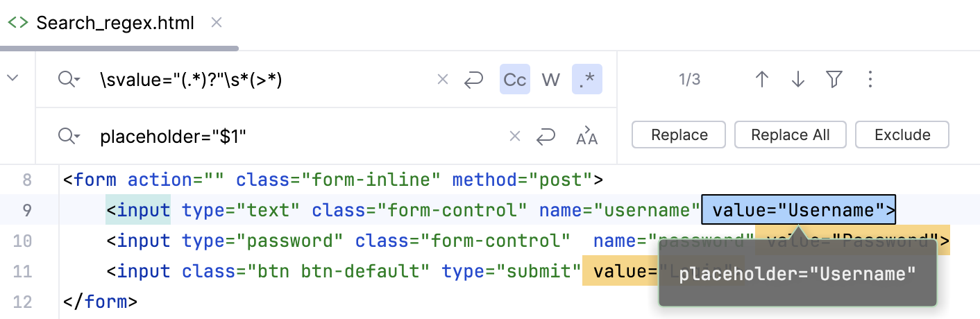Insert new line in search field
The height and width of the screenshot is (319, 980).
click(473, 80)
